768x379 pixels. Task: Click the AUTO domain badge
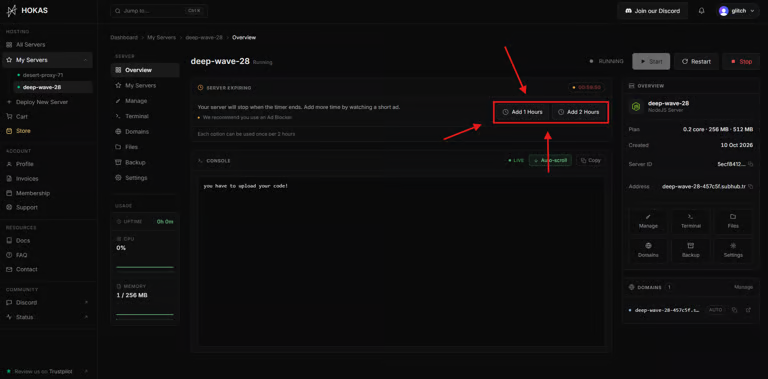[x=716, y=310]
